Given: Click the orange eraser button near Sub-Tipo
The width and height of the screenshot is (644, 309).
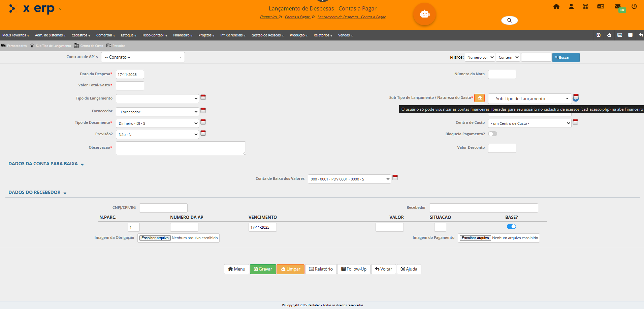Looking at the screenshot, I should coord(479,98).
